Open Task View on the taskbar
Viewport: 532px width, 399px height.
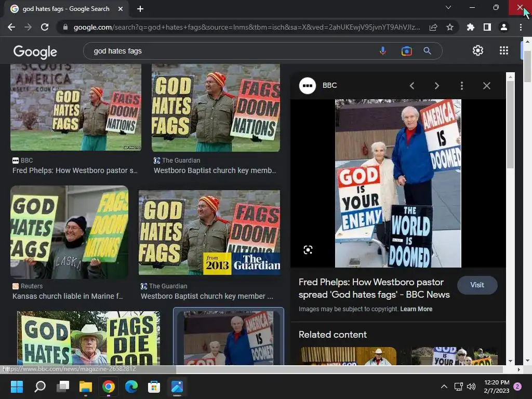[63, 386]
